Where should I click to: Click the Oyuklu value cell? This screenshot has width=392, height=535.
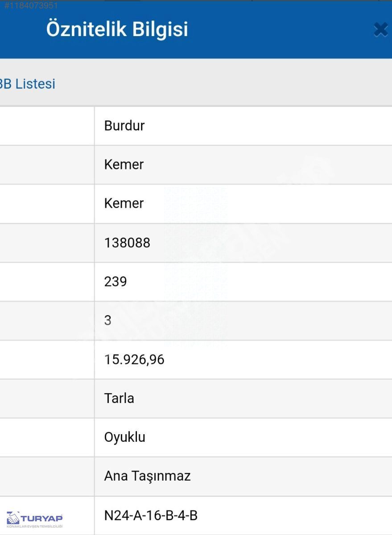[243, 437]
